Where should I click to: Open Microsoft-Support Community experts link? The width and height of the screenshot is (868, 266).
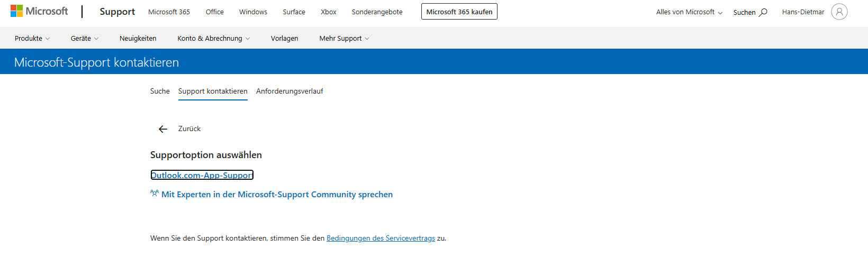point(277,195)
